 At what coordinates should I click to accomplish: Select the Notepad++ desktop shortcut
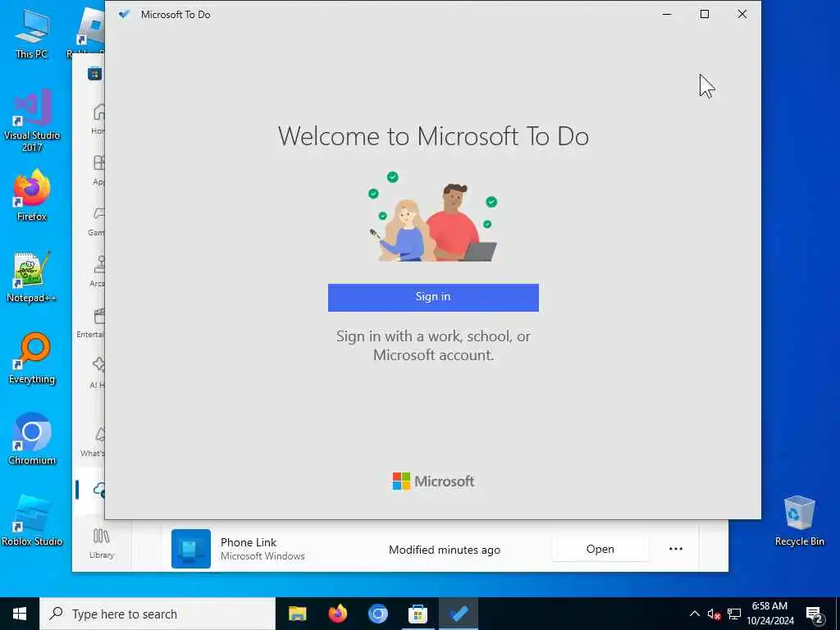coord(32,277)
